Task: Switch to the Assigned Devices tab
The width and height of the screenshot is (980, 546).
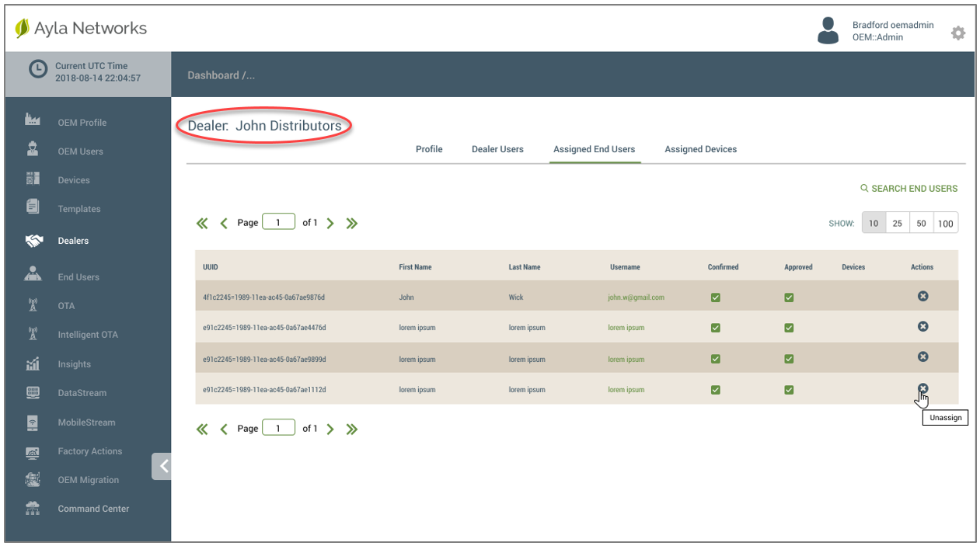Action: click(701, 149)
